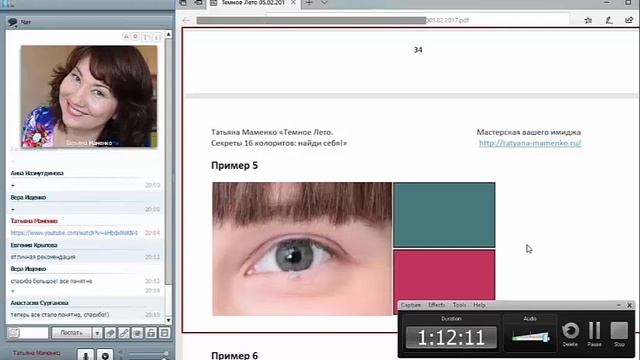640x360 pixels.
Task: Click the chain link icon in chat toolbar
Action: (124, 333)
